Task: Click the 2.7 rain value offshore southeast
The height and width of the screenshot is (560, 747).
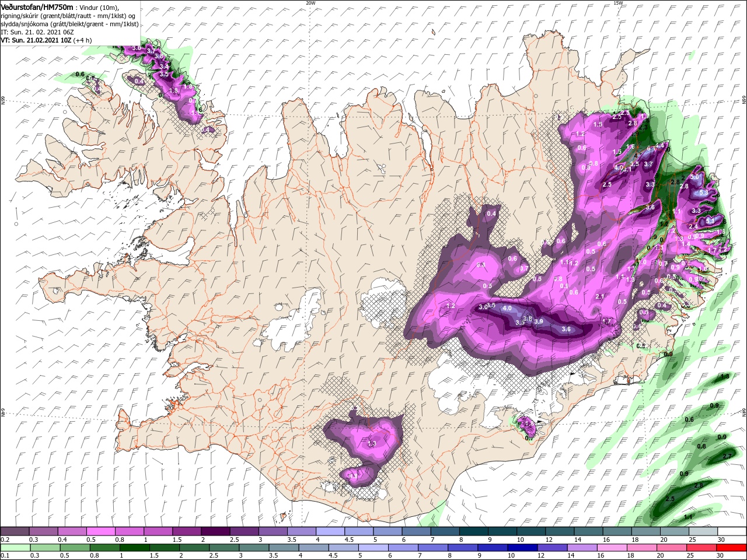Action: click(727, 456)
